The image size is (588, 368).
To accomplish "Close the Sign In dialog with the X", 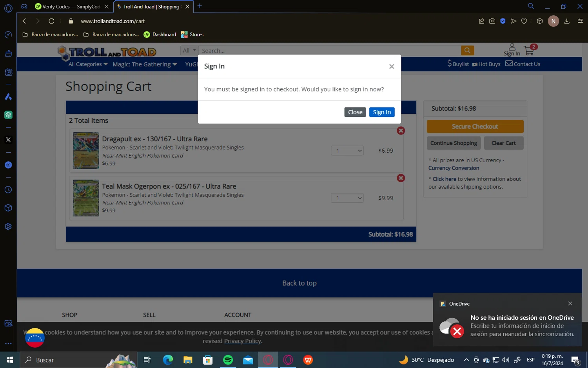I will point(391,66).
